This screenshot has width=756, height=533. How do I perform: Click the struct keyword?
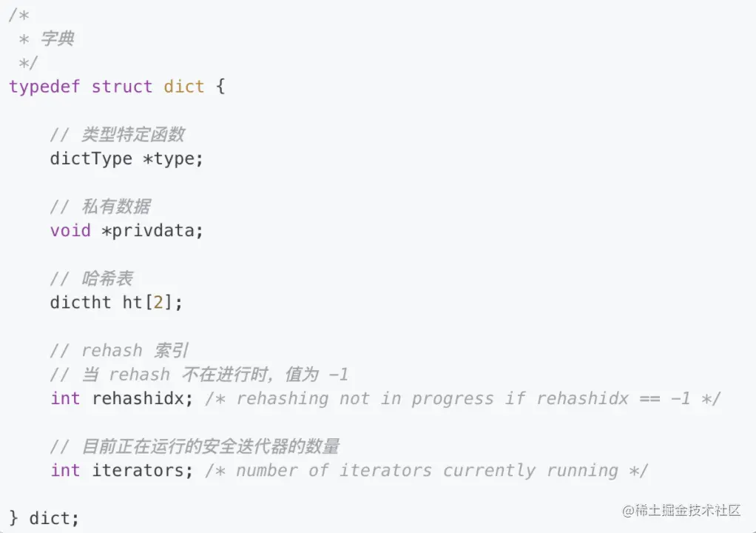click(121, 87)
